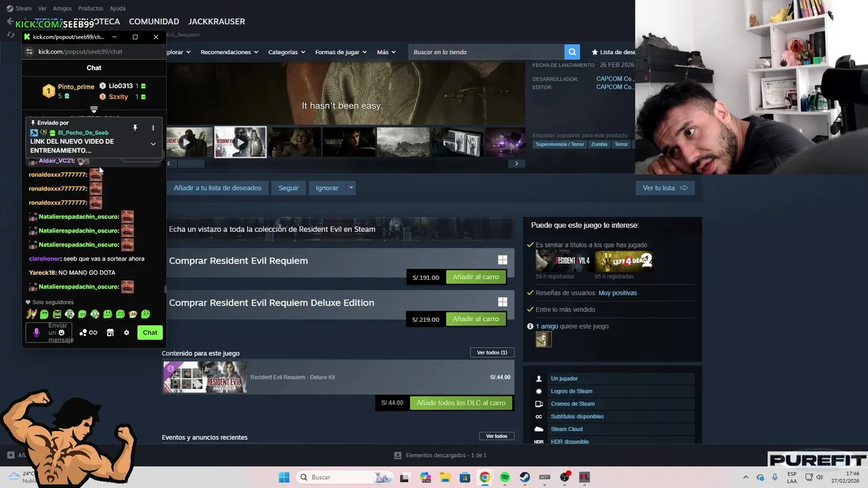Viewport: 868px width, 488px height.
Task: Click Windows icon beside Deluxe Edition purchase
Action: coord(502,302)
